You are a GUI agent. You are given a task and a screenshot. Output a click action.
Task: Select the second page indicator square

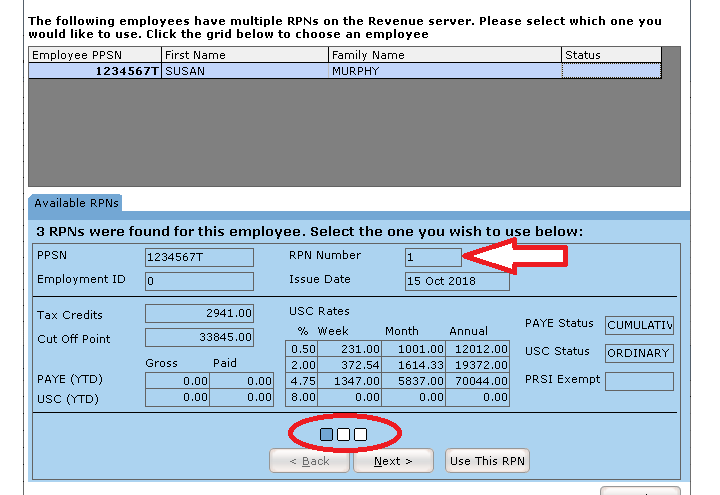[343, 434]
